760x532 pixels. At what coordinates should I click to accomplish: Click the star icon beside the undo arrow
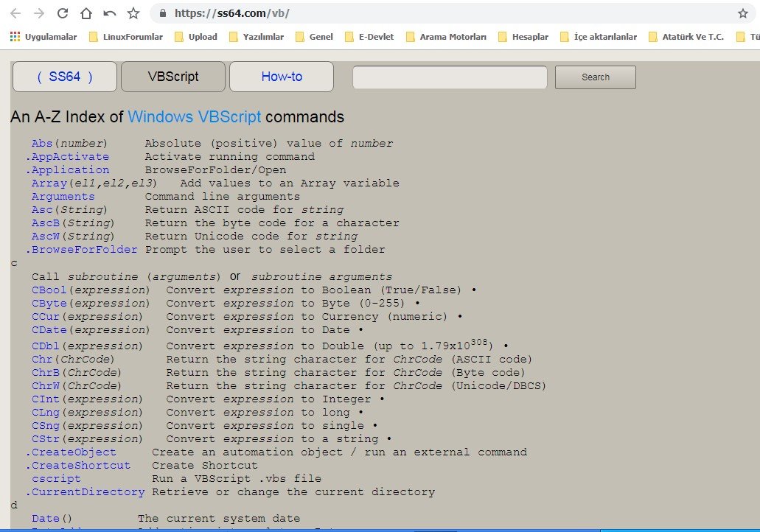(133, 13)
